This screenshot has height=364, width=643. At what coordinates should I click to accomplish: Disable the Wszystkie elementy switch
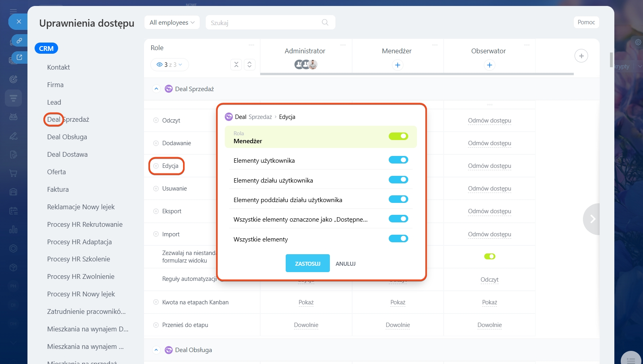click(398, 239)
